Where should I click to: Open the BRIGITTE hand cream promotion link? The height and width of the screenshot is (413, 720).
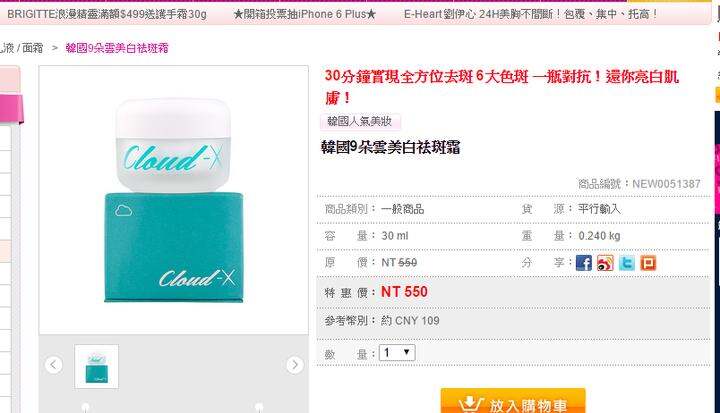click(107, 14)
